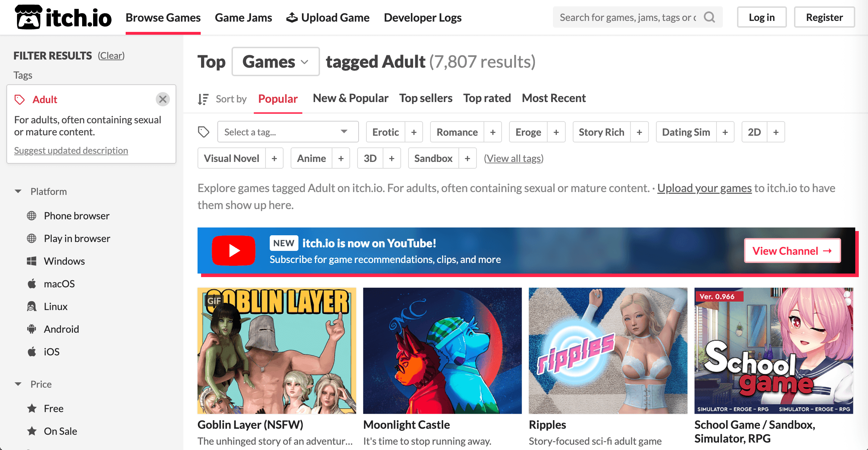Collapse the Price filter section
The image size is (868, 450).
[18, 384]
